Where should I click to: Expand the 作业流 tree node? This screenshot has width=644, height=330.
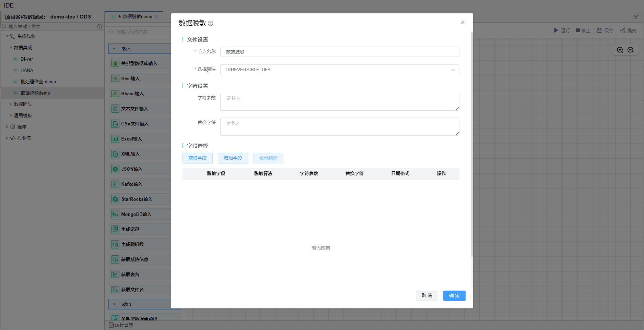7,138
